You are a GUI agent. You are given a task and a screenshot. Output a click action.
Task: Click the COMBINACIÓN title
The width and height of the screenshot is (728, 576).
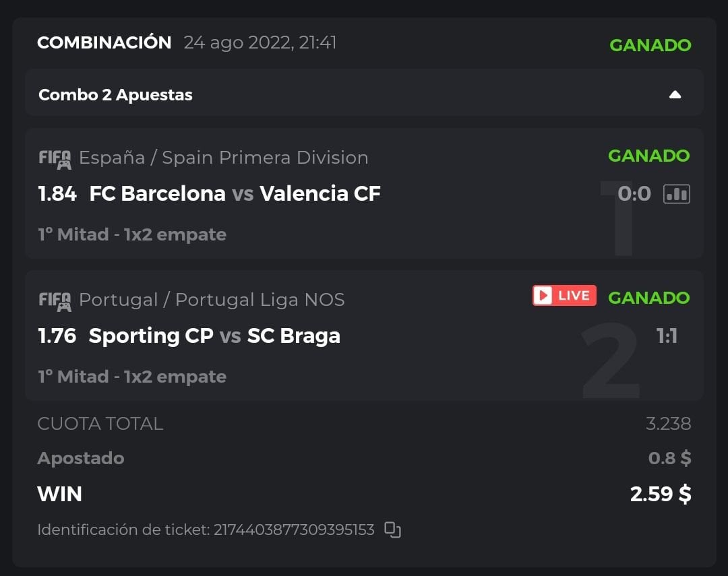pos(104,42)
